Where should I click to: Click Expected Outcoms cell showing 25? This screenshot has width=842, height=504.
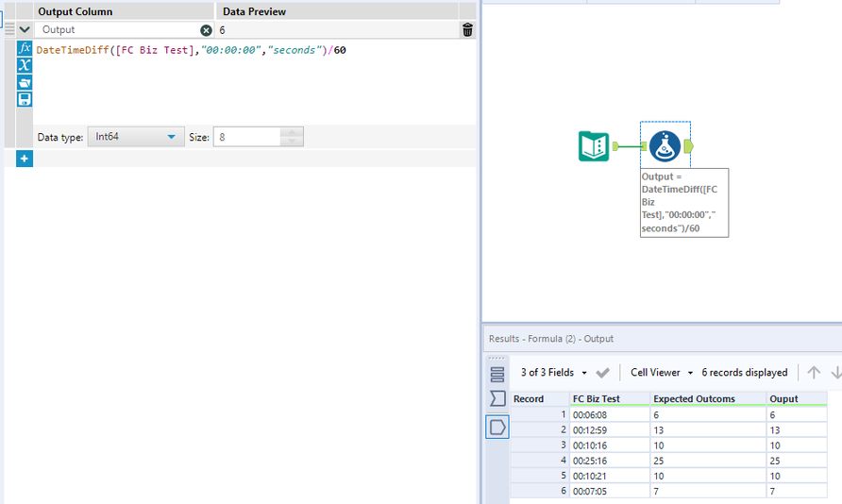pos(708,461)
